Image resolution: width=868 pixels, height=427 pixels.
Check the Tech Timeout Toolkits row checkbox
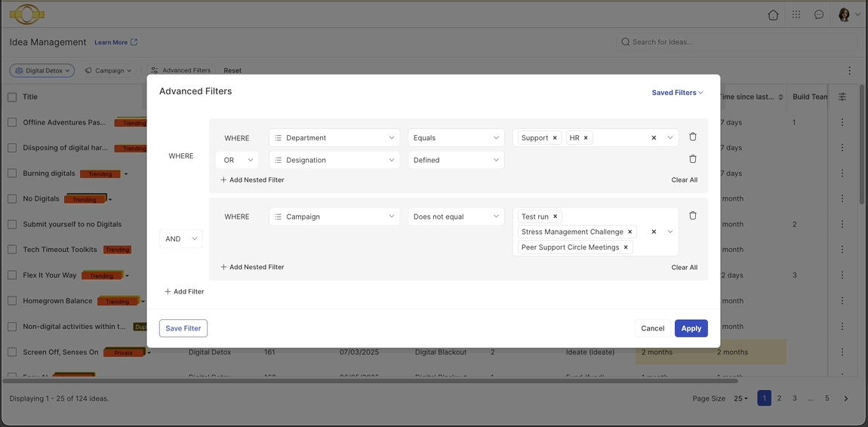point(12,250)
